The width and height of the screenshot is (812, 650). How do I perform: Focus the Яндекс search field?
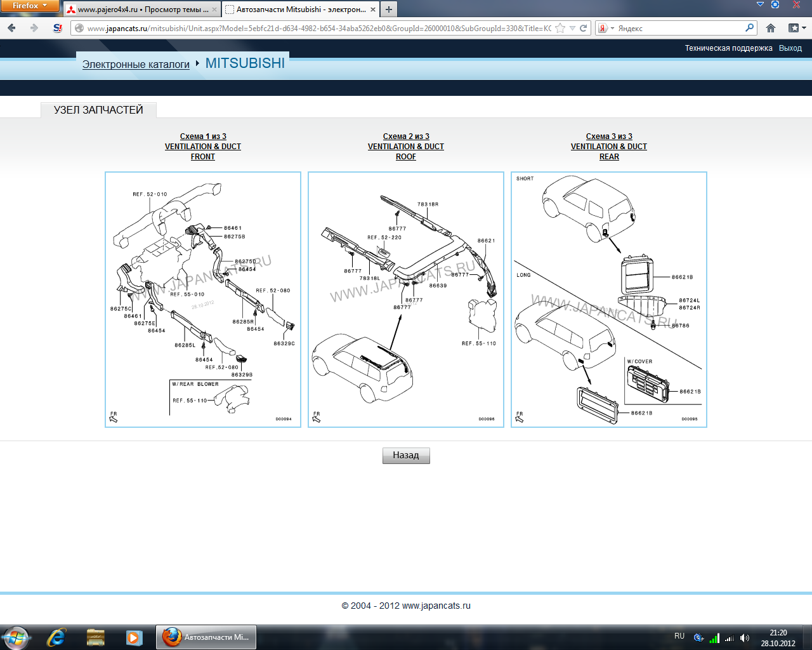coord(680,28)
